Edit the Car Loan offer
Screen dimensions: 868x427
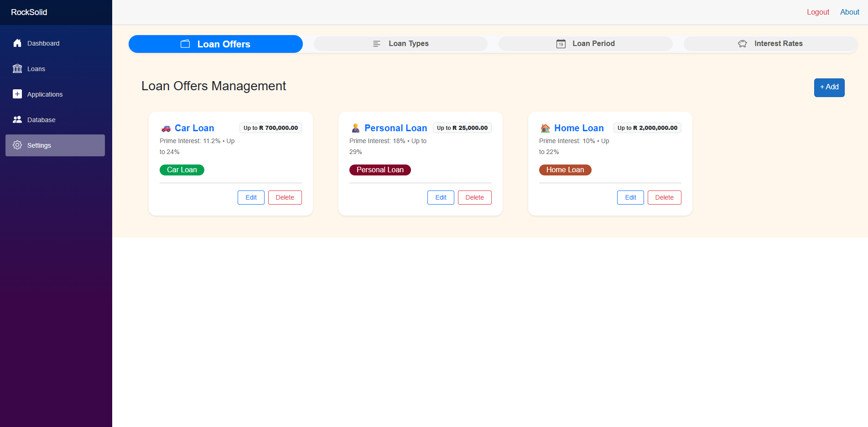pos(251,198)
